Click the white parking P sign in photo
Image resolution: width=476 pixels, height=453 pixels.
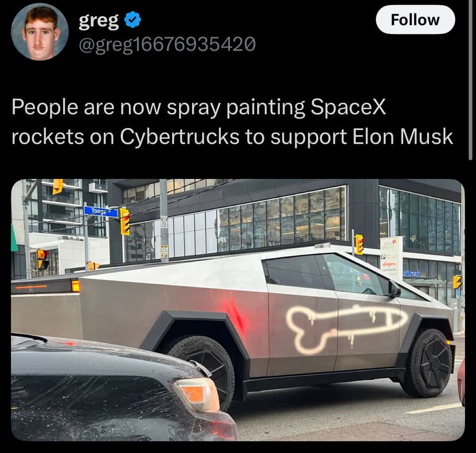click(x=383, y=256)
